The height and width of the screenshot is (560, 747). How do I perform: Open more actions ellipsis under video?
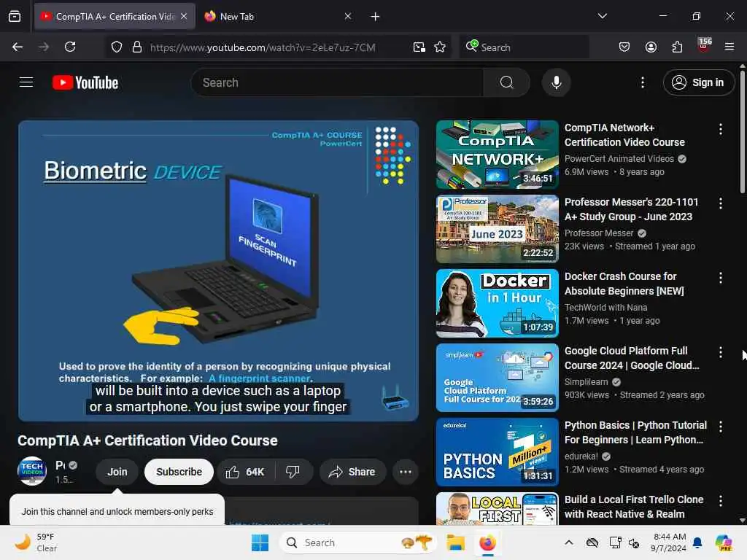(406, 472)
